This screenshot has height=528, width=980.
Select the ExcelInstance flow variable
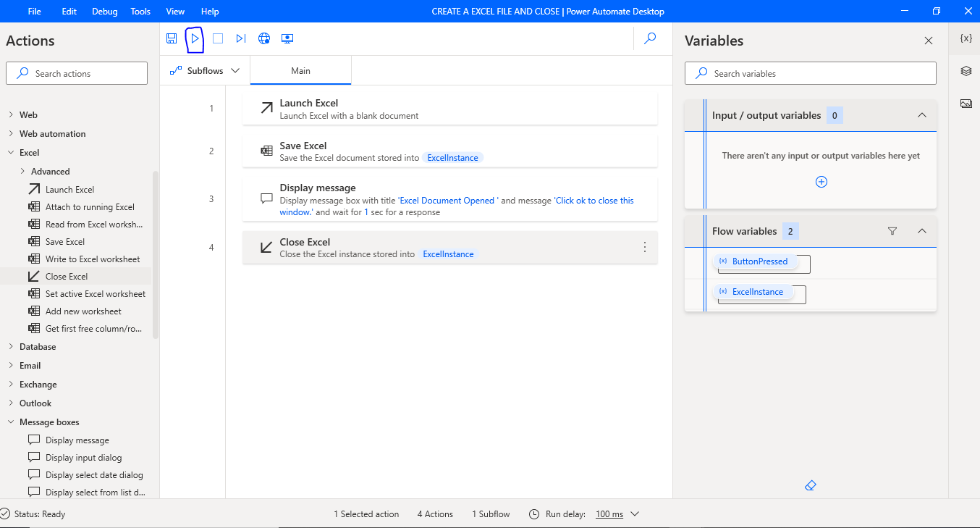coord(753,292)
